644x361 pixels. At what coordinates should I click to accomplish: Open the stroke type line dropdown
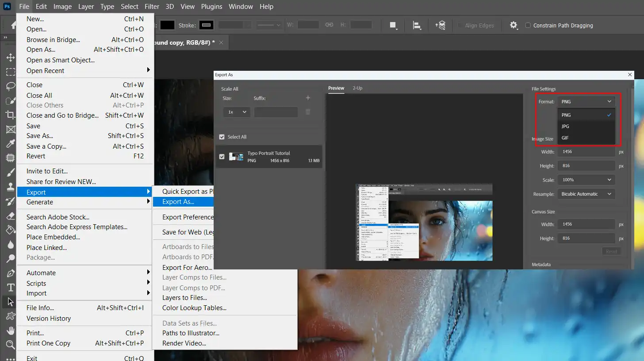(x=269, y=25)
